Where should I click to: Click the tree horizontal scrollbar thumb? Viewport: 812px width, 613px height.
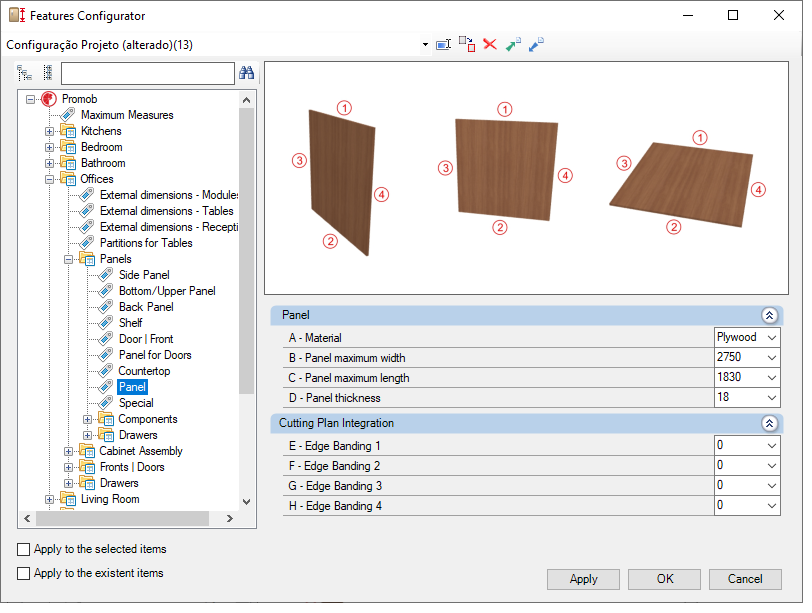tap(122, 518)
